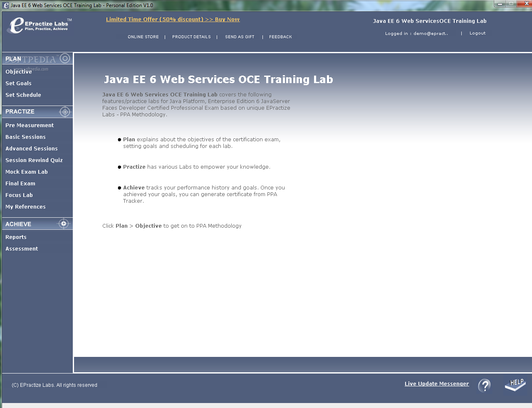
Task: Open Live Update Messenger
Action: coord(437,384)
